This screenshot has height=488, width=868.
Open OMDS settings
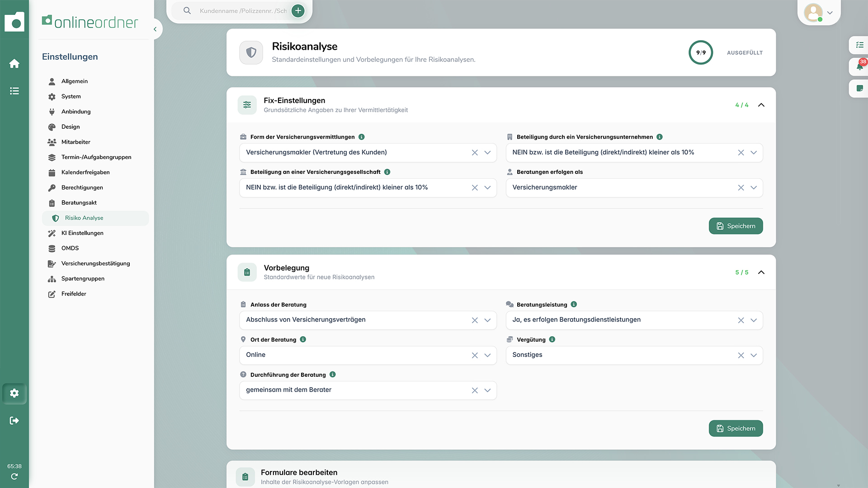[x=95, y=248]
